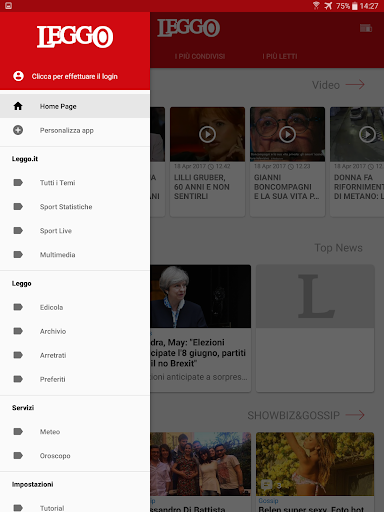
Task: Switch to I PIÙ CONDIVISI tab
Action: coord(200,56)
